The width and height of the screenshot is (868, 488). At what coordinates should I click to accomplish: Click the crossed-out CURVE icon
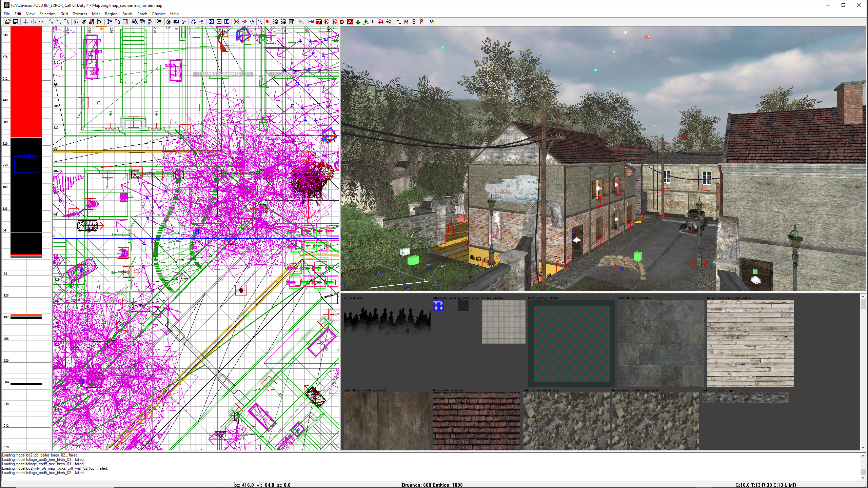pos(237,22)
